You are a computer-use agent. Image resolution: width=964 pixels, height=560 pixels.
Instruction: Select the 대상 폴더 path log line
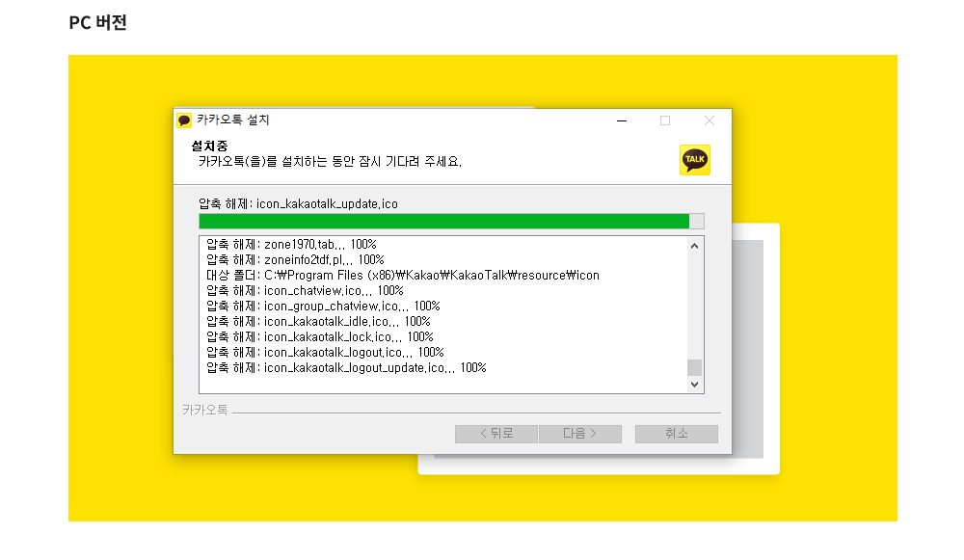coord(403,276)
